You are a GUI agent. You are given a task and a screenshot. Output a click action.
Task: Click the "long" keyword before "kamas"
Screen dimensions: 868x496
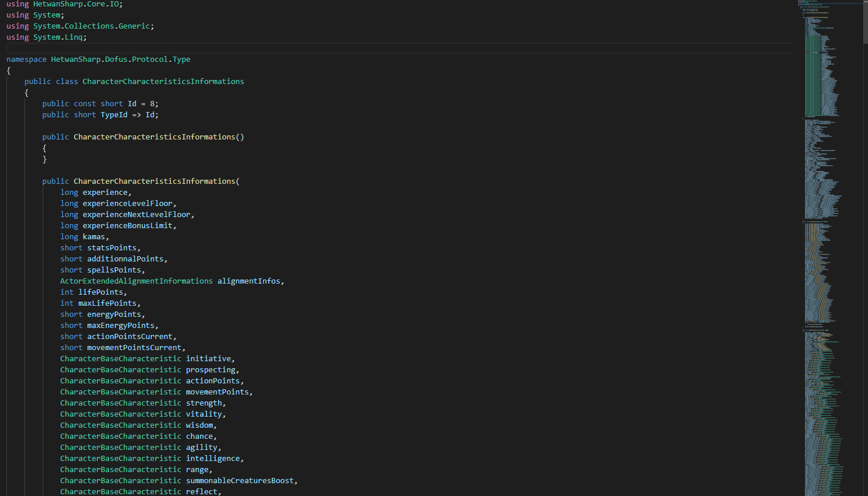[x=69, y=237]
